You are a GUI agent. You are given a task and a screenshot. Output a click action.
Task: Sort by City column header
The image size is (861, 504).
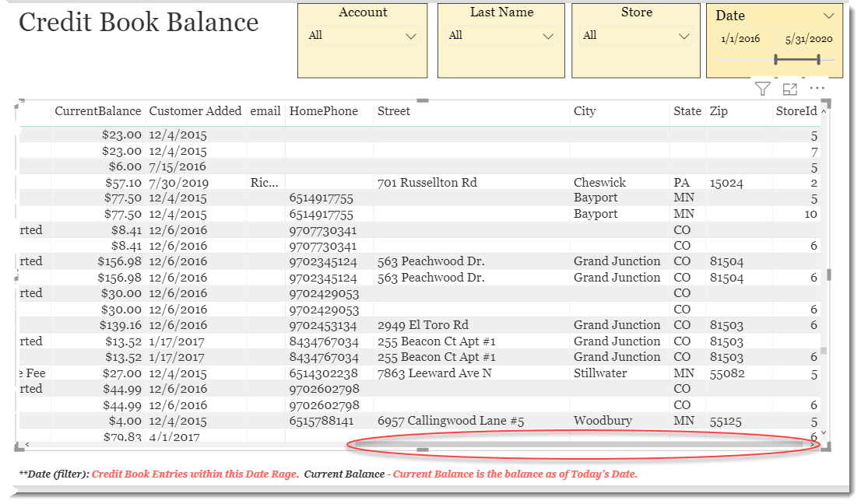(584, 110)
